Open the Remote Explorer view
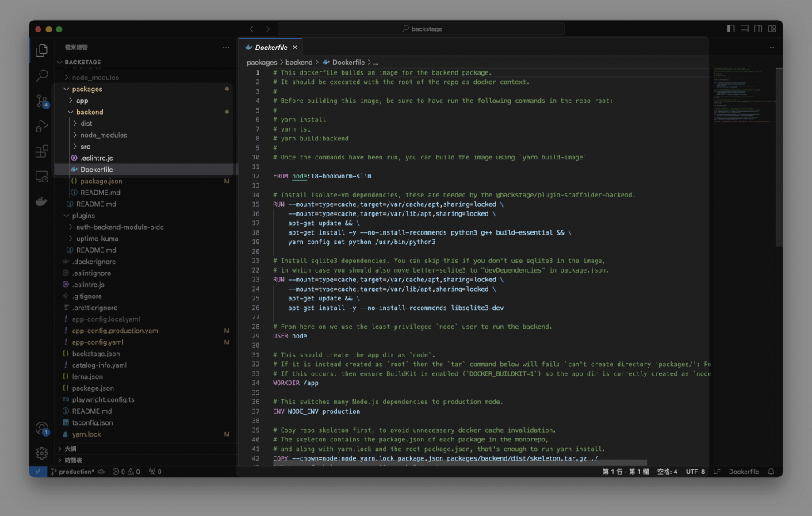 click(41, 177)
